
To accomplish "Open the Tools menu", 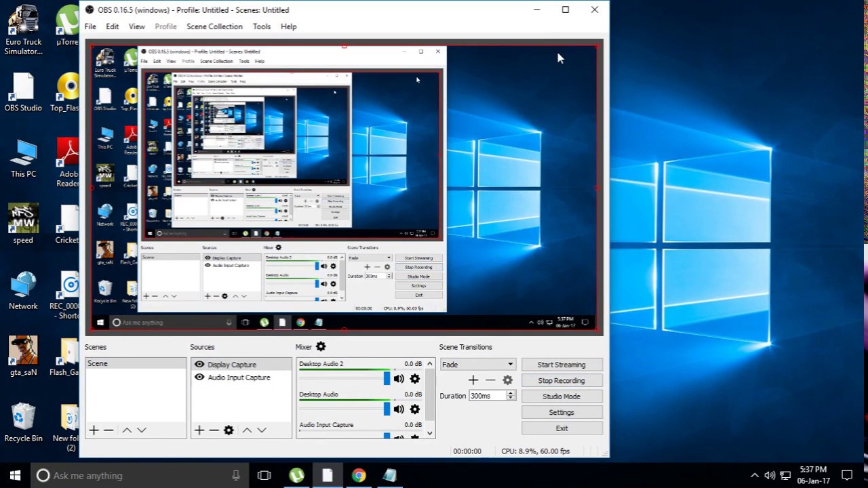I will (x=262, y=26).
